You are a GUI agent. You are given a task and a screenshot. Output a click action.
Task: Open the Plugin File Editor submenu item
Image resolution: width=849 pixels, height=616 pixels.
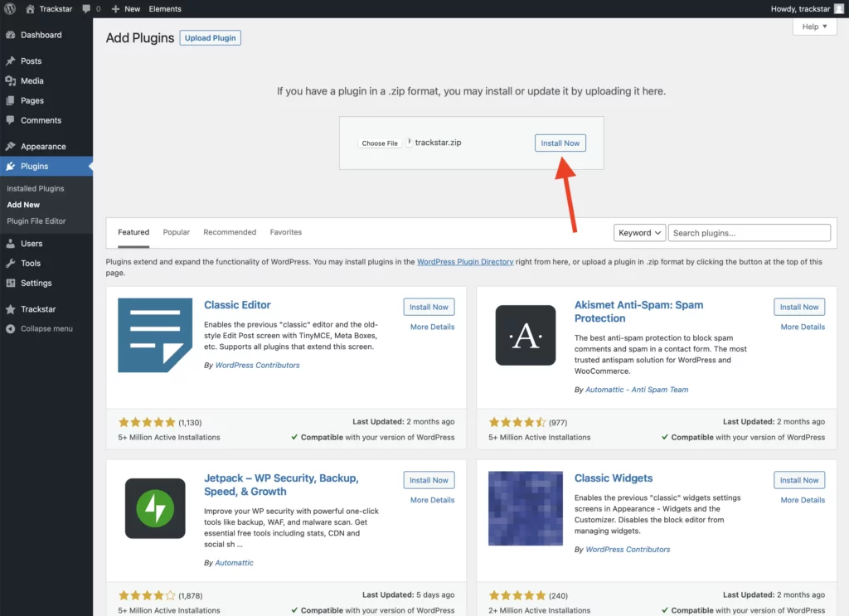point(36,221)
